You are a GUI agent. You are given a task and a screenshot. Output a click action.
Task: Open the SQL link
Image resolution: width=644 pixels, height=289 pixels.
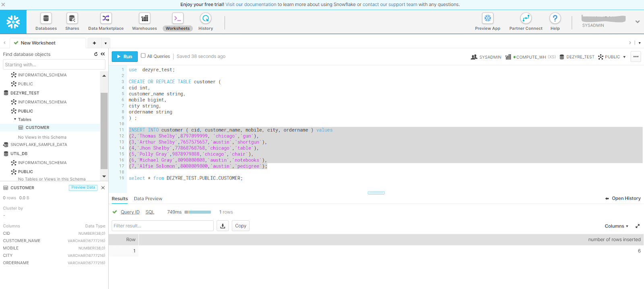tap(150, 212)
